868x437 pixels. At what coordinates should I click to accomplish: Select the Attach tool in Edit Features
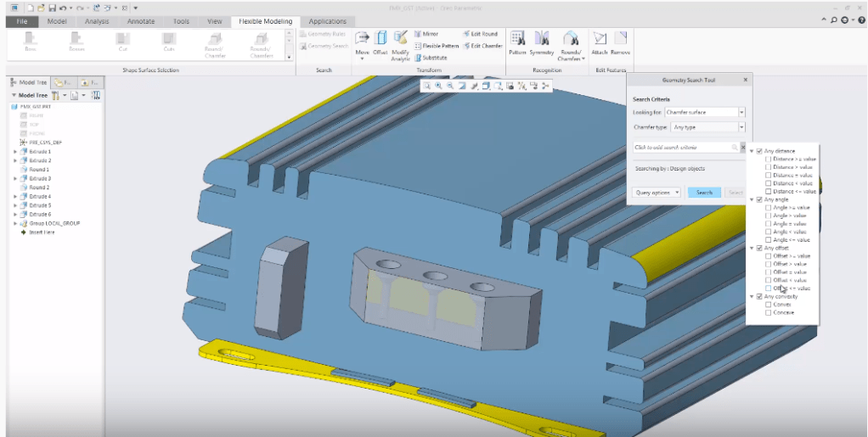[600, 41]
